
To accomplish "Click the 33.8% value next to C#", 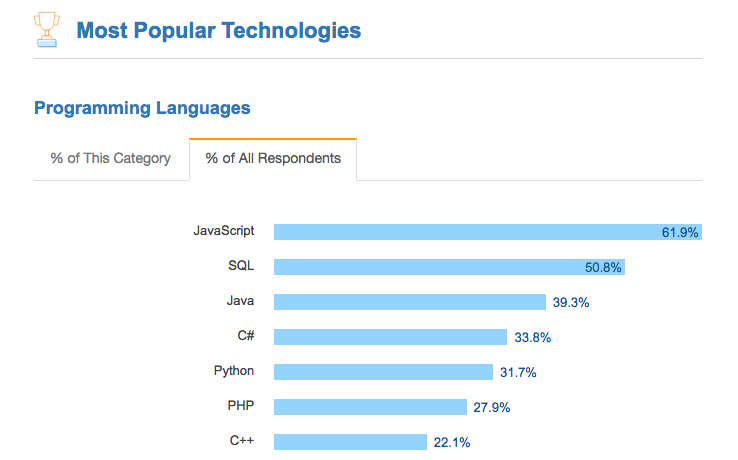I will pyautogui.click(x=532, y=338).
